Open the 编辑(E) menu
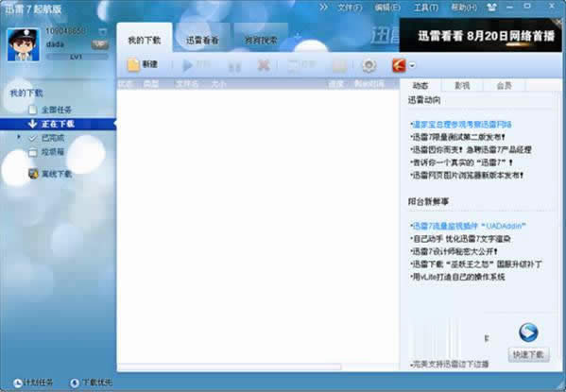Image resolution: width=566 pixels, height=392 pixels. pos(387,8)
